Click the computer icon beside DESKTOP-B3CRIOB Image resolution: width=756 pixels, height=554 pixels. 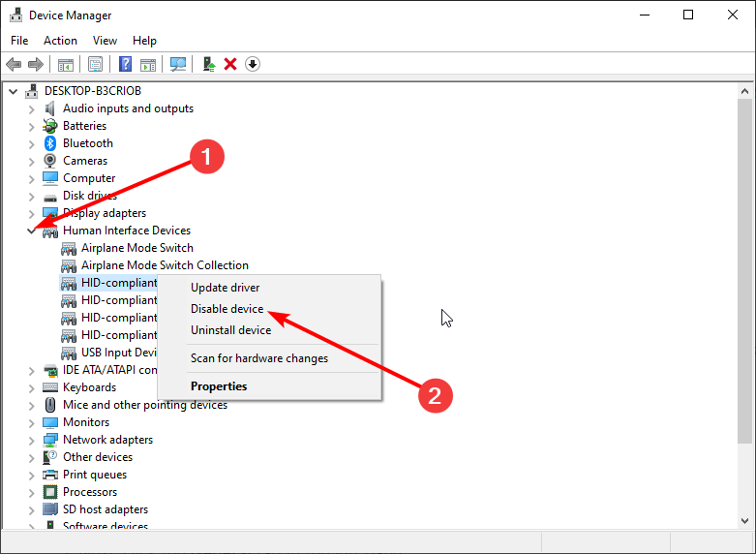click(32, 91)
